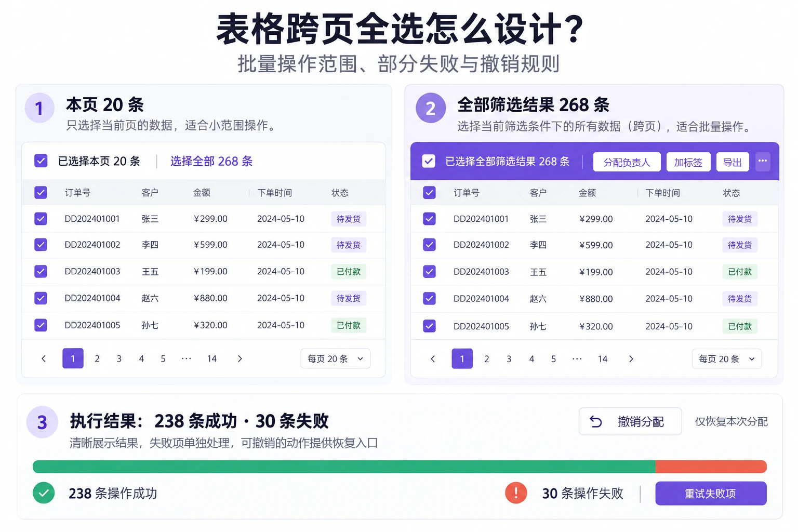Click 待发货 status tag for DD202401004 left table

(349, 298)
